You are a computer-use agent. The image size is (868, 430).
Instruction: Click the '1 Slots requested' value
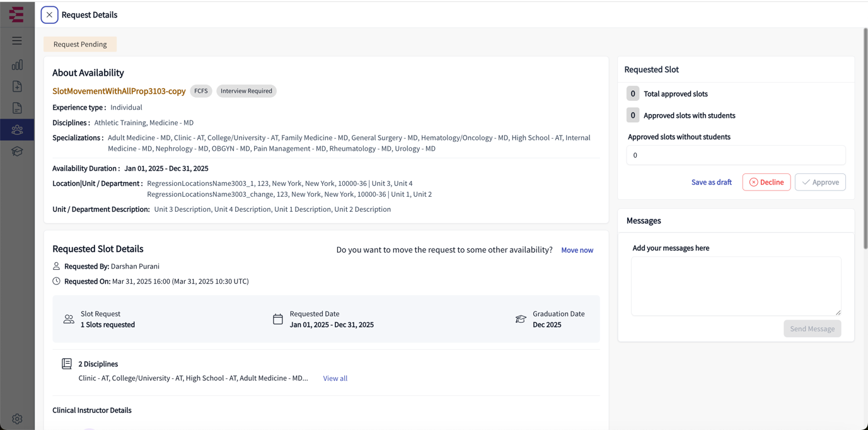pos(108,325)
